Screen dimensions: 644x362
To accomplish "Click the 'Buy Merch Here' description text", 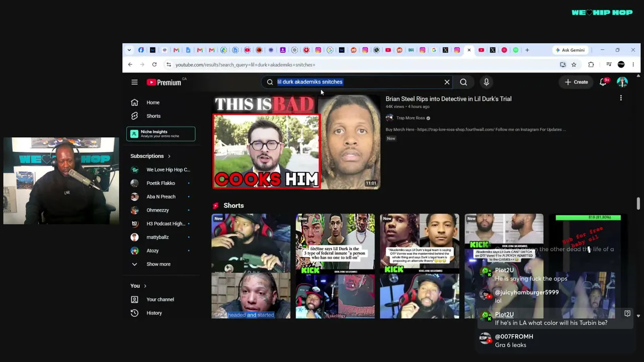I will pos(475,130).
